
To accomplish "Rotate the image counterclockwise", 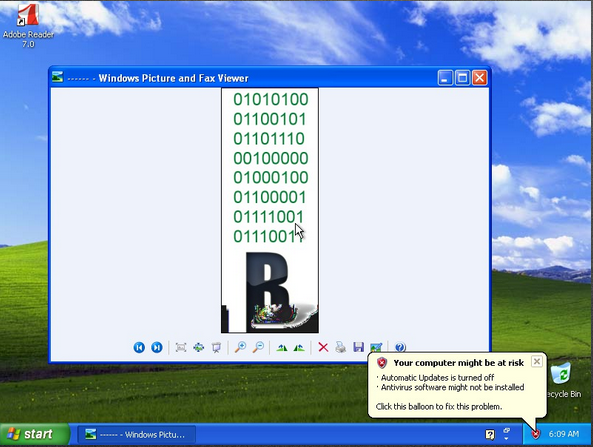I will (x=299, y=347).
